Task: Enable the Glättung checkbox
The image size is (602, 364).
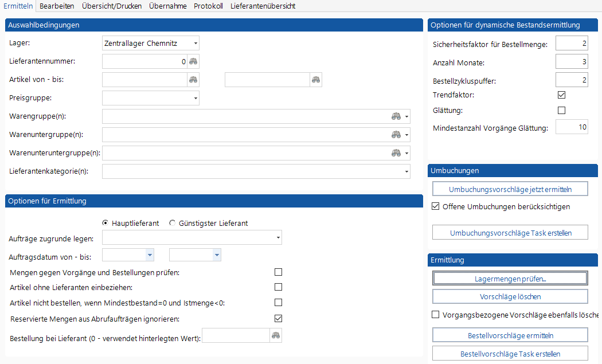Action: (561, 110)
